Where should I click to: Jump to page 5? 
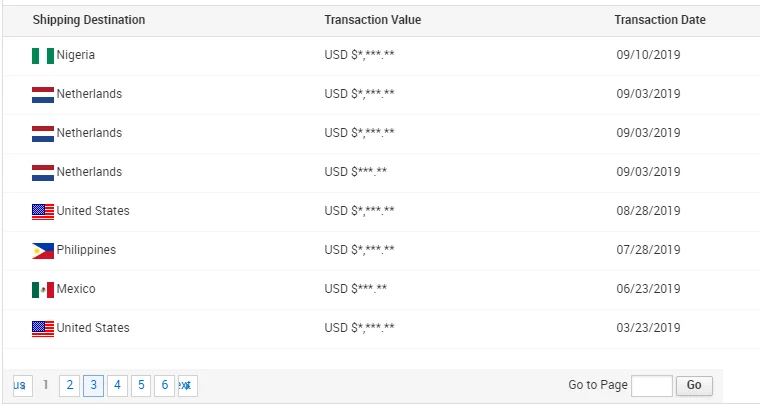coord(141,385)
